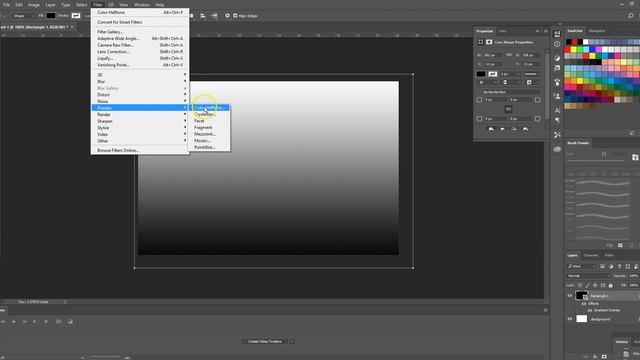Hide the Background layer

coord(570,319)
